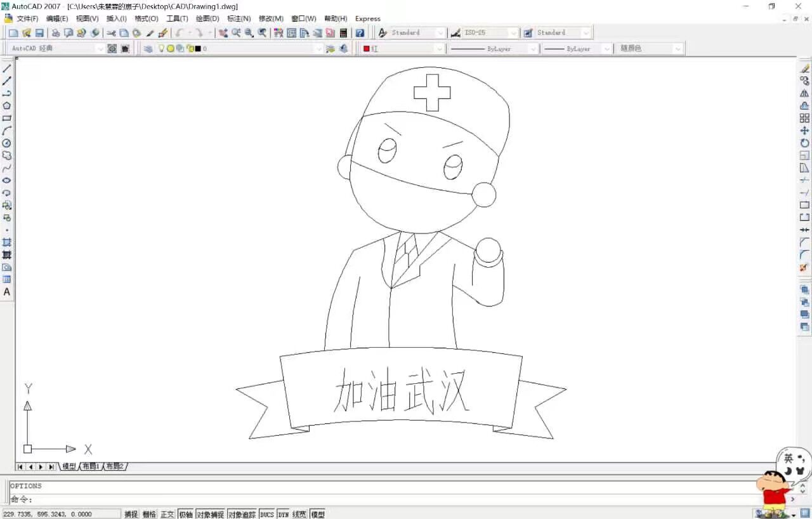Open the Help question mark icon
The height and width of the screenshot is (519, 812).
(360, 33)
